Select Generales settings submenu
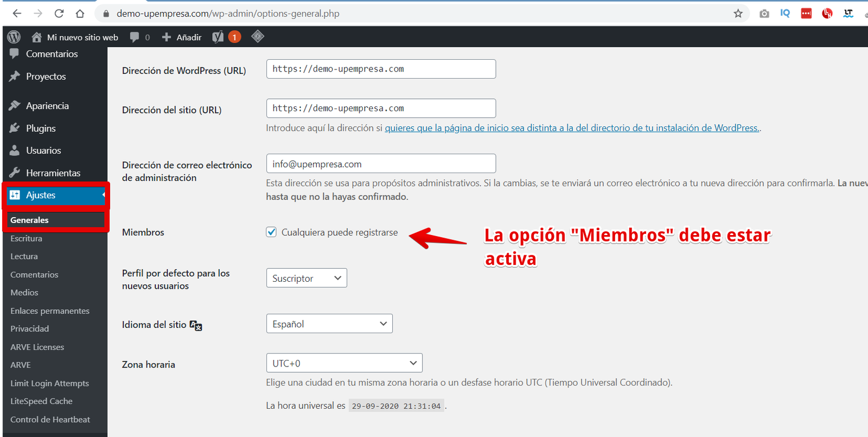 (29, 220)
